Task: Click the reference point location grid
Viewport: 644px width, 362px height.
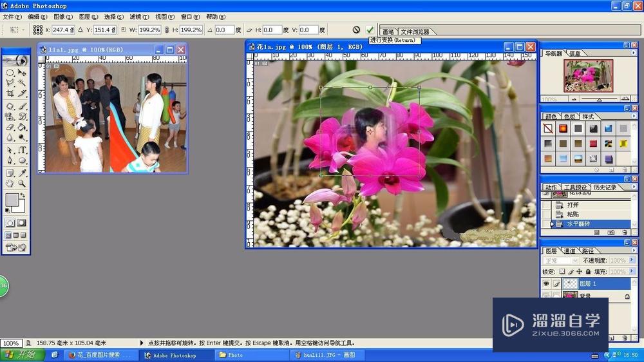Action: (x=38, y=30)
